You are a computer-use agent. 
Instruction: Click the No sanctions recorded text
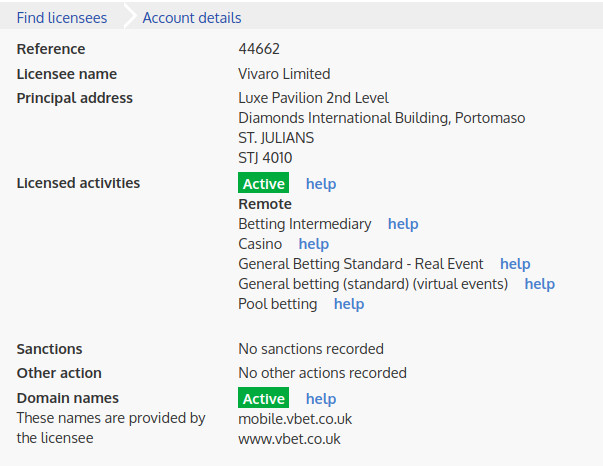[311, 349]
